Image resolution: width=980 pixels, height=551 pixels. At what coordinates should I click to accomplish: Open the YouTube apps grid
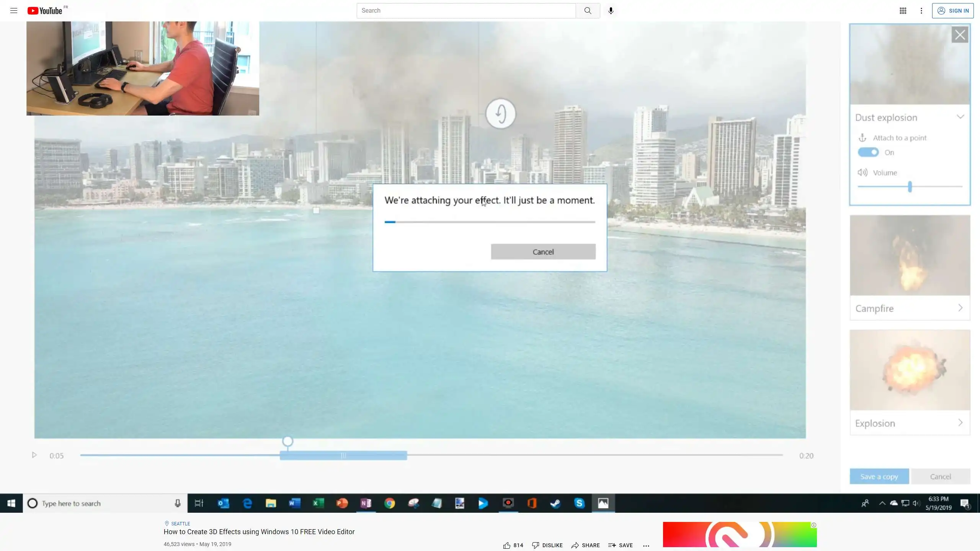click(903, 11)
